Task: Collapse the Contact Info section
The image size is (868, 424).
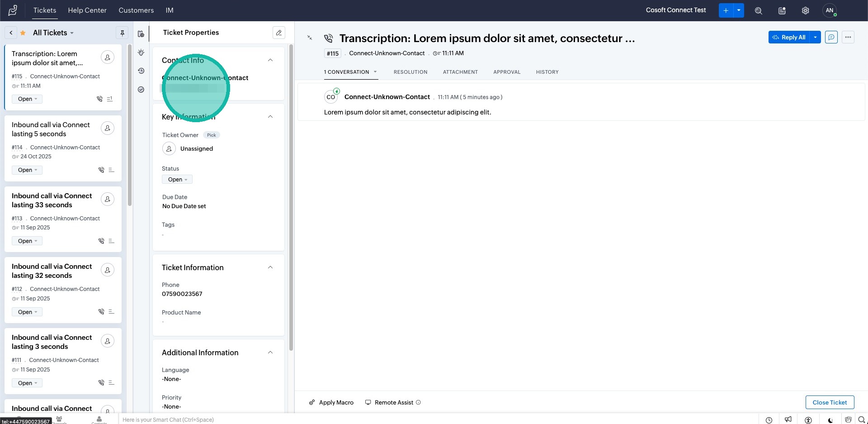Action: [x=270, y=60]
